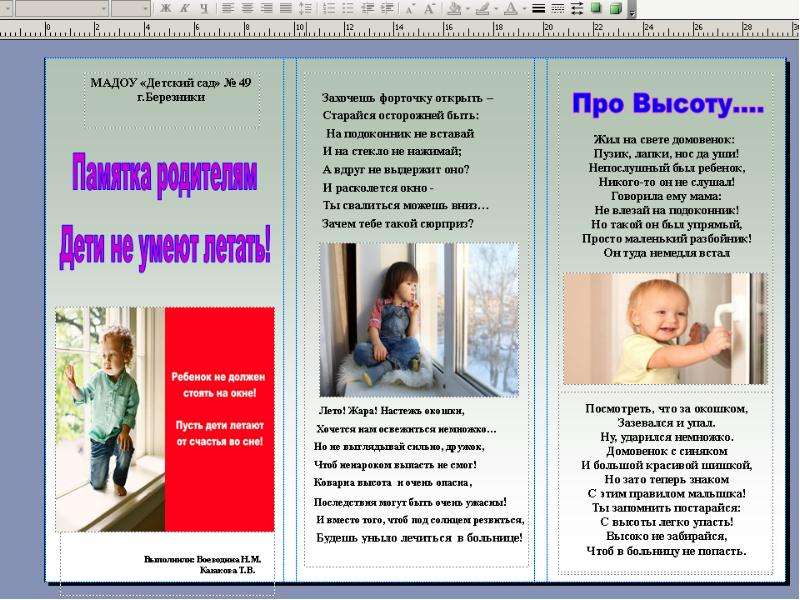The width and height of the screenshot is (800, 600).
Task: Expand font color arrow menu
Action: [524, 9]
